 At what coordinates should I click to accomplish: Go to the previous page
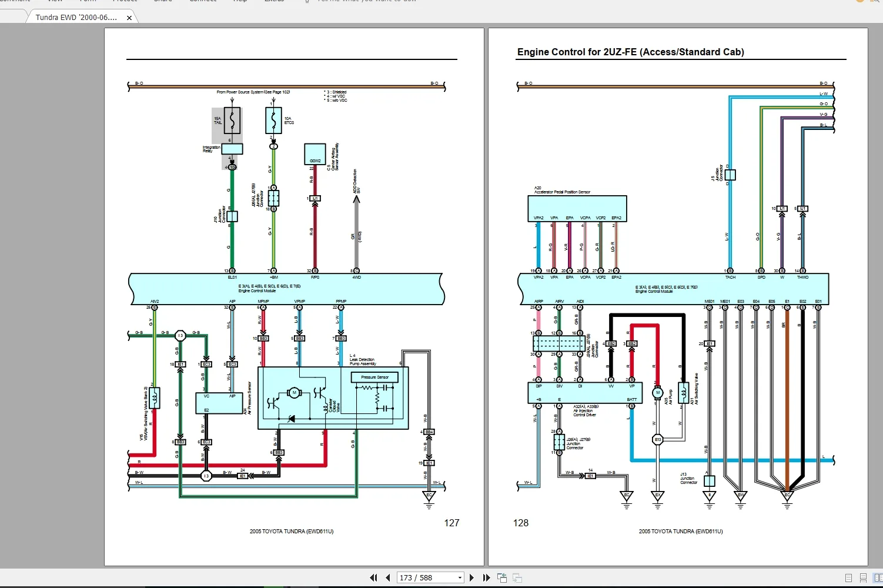(388, 577)
